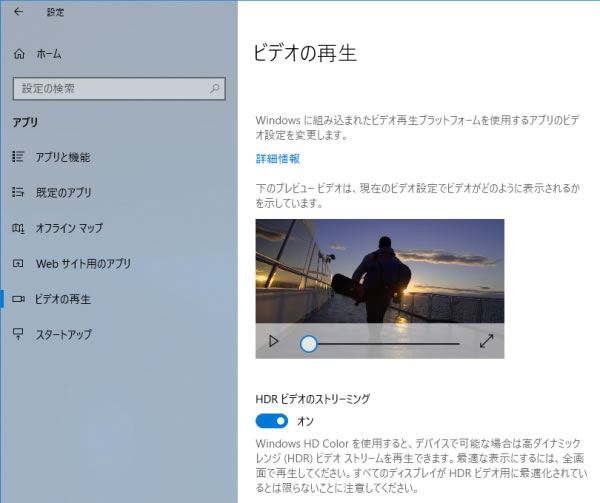Click the ビデオの再生 page heading

pyautogui.click(x=305, y=53)
